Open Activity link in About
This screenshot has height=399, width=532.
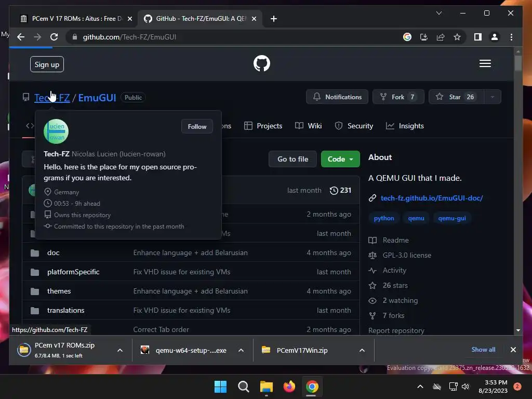(x=388, y=270)
